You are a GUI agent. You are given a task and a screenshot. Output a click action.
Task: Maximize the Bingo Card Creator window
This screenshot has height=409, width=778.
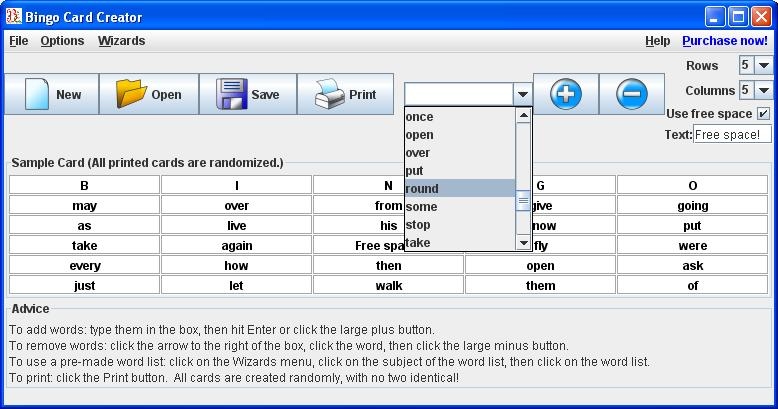pyautogui.click(x=738, y=17)
